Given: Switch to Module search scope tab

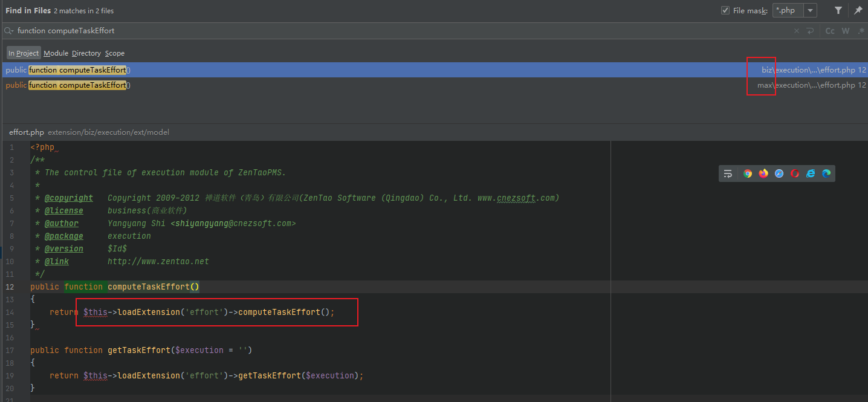Looking at the screenshot, I should [x=56, y=53].
